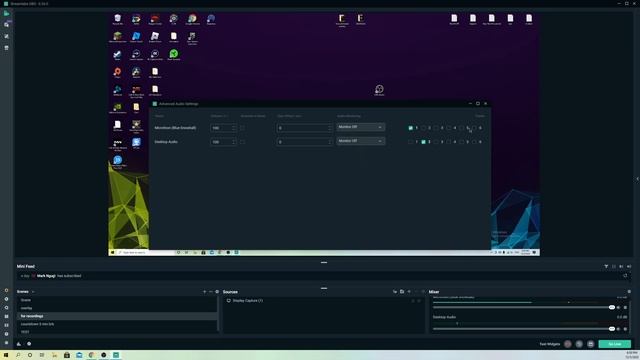The height and width of the screenshot is (360, 640).
Task: Add a new scene with plus icon
Action: tap(204, 291)
